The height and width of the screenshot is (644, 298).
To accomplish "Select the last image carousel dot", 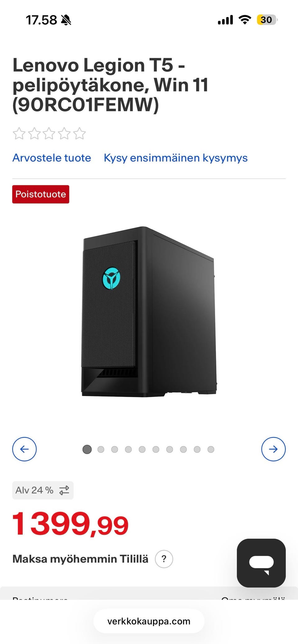I will [x=211, y=449].
